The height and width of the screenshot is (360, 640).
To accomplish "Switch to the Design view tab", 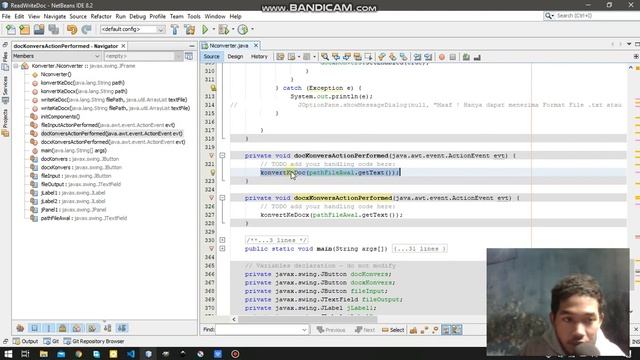I will 235,57.
